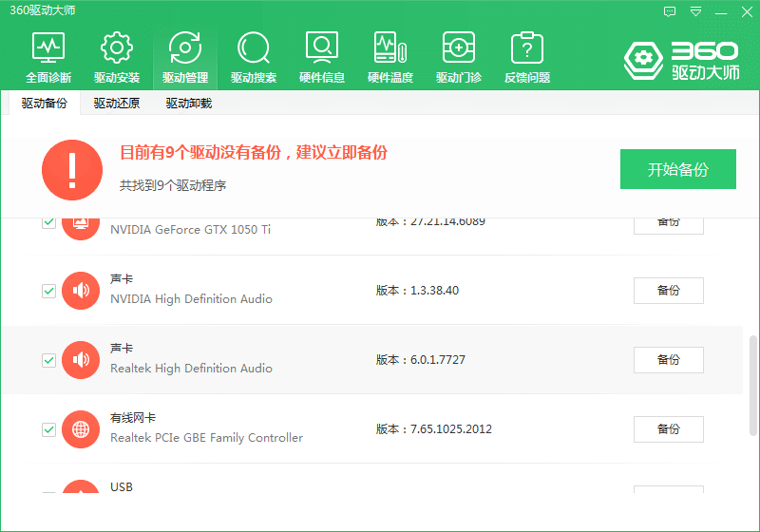
Task: Click the 开始备份 start backup button
Action: [678, 169]
